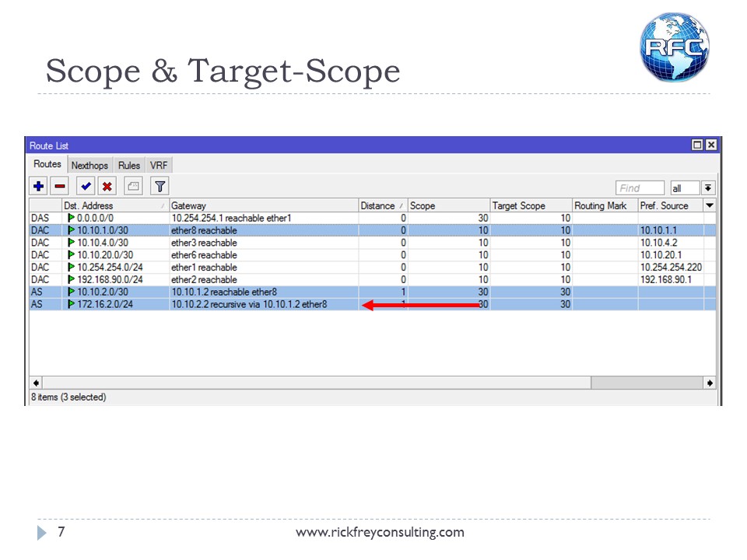Viewport: 747px width, 560px height.
Task: Open the funnel Filter icon
Action: click(160, 186)
